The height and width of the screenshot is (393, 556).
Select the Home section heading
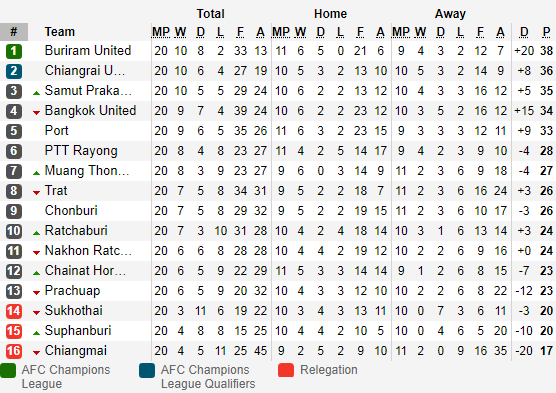tap(330, 13)
